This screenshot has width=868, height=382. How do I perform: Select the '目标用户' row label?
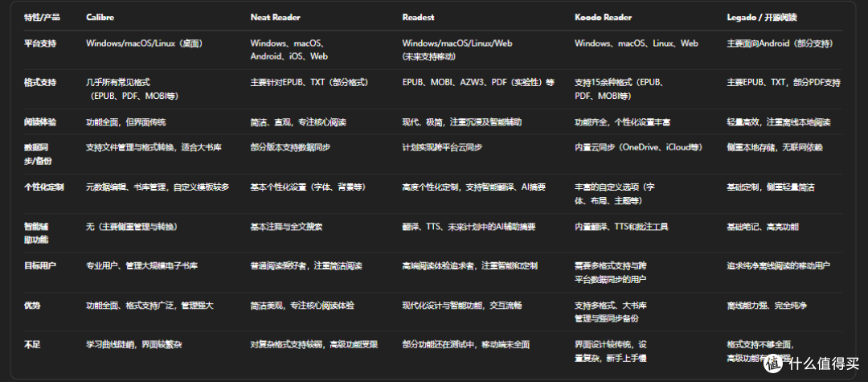(40, 265)
